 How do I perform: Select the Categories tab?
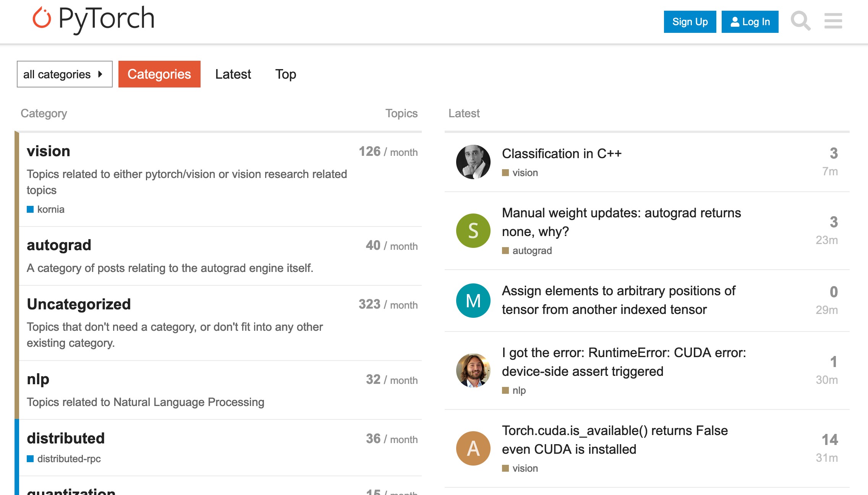pyautogui.click(x=159, y=74)
